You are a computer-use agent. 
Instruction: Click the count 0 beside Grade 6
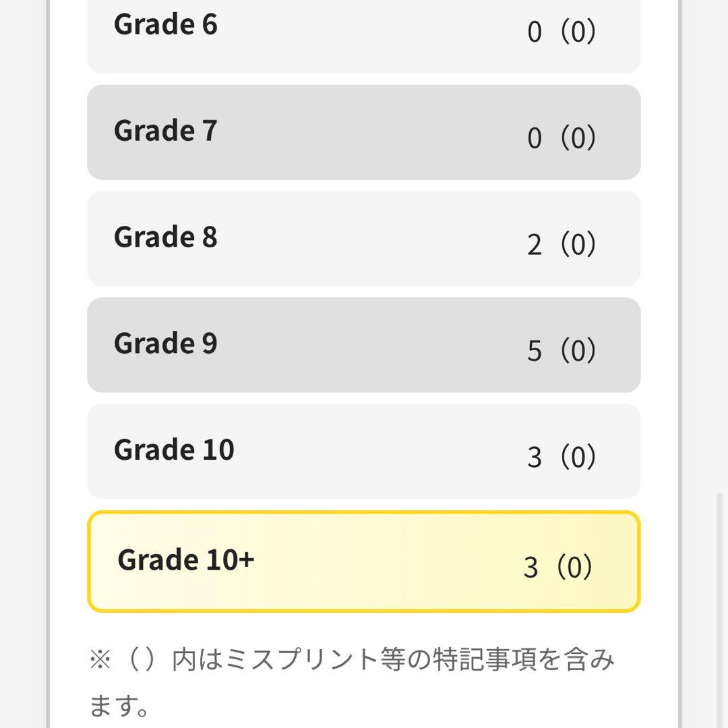(x=535, y=32)
